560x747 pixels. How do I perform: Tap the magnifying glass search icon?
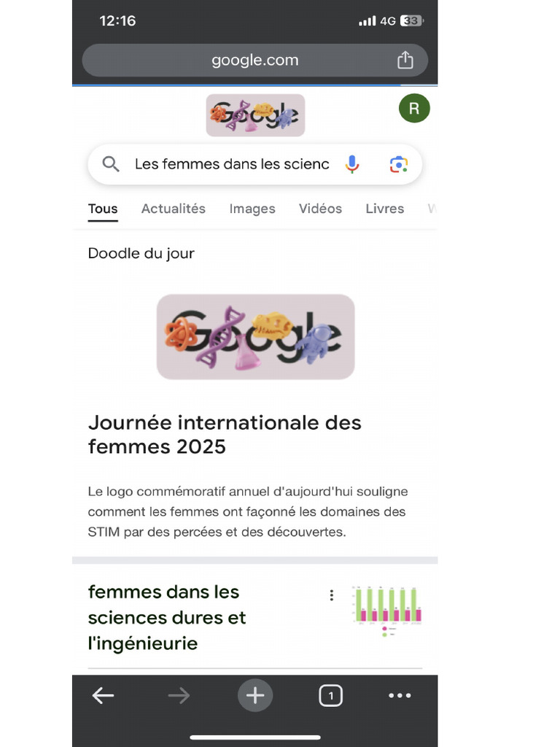point(111,164)
